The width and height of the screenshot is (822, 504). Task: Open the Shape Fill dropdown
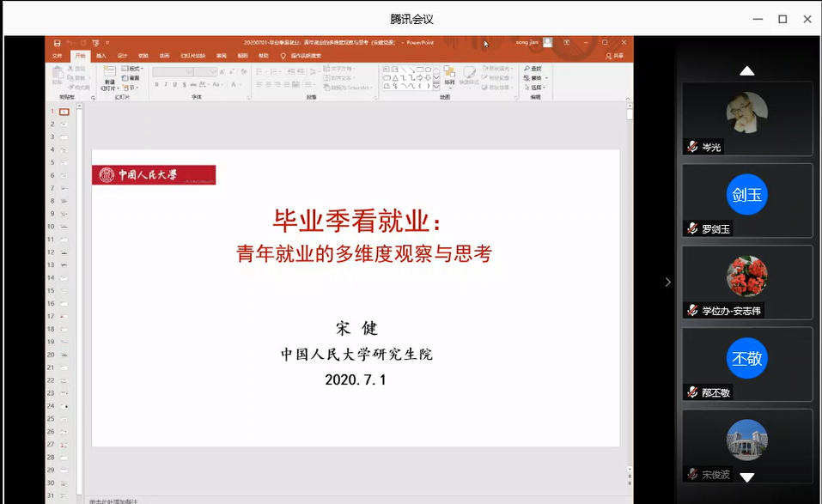coord(496,69)
